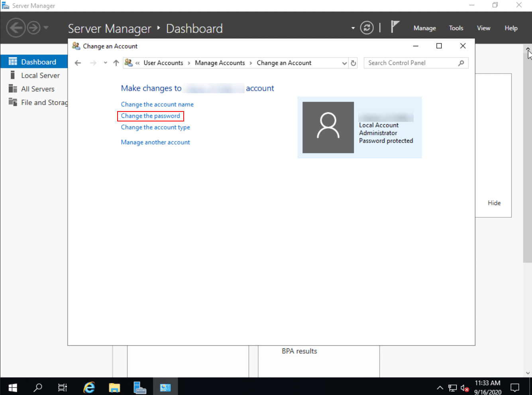The height and width of the screenshot is (395, 532).
Task: Click Change the account name link
Action: coord(157,104)
